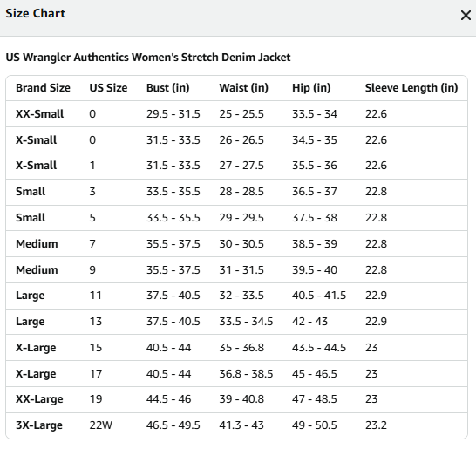
Task: Click bust value 29.5 - 31.5
Action: click(x=173, y=114)
